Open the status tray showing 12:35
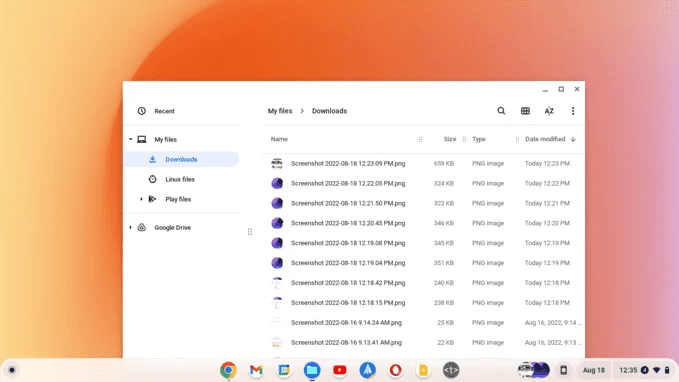Screen dimensions: 679x382 (x=644, y=370)
